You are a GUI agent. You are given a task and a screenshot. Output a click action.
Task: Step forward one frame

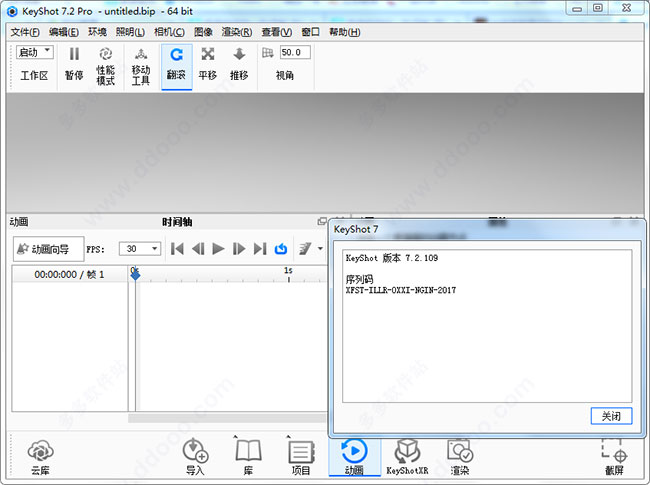[239, 249]
